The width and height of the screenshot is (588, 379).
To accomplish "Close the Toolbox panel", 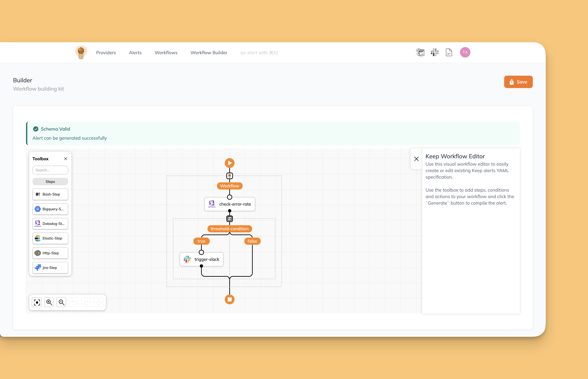I will click(x=65, y=159).
